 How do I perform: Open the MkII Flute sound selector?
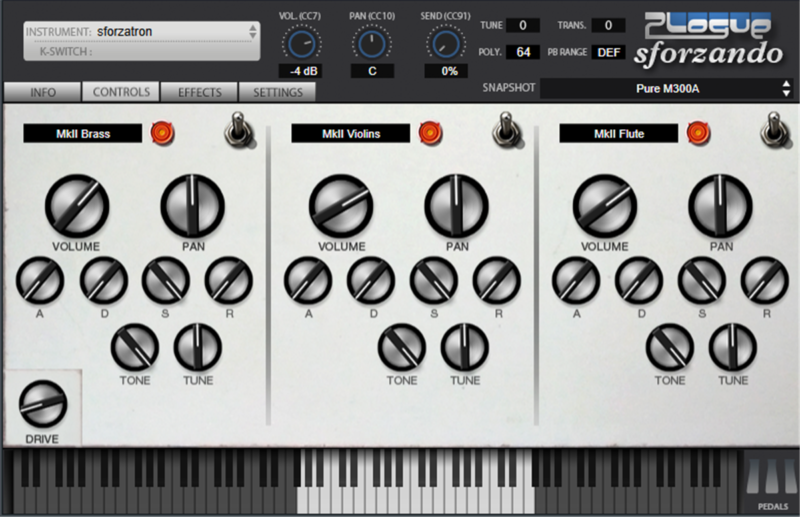click(619, 133)
